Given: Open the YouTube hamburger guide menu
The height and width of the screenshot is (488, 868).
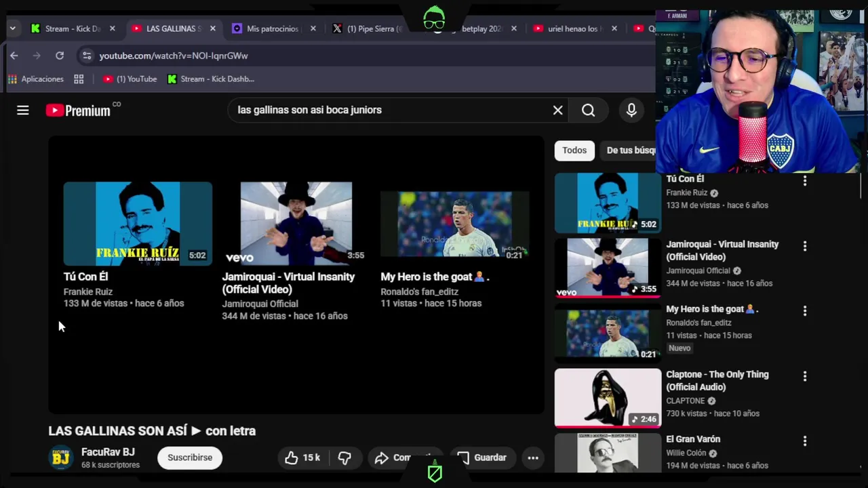Looking at the screenshot, I should click(23, 110).
